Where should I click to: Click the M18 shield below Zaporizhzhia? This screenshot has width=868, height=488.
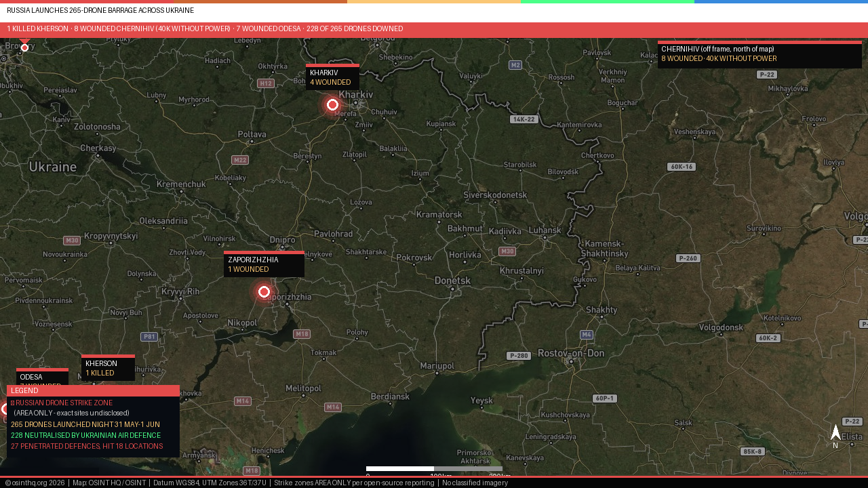[x=302, y=334]
